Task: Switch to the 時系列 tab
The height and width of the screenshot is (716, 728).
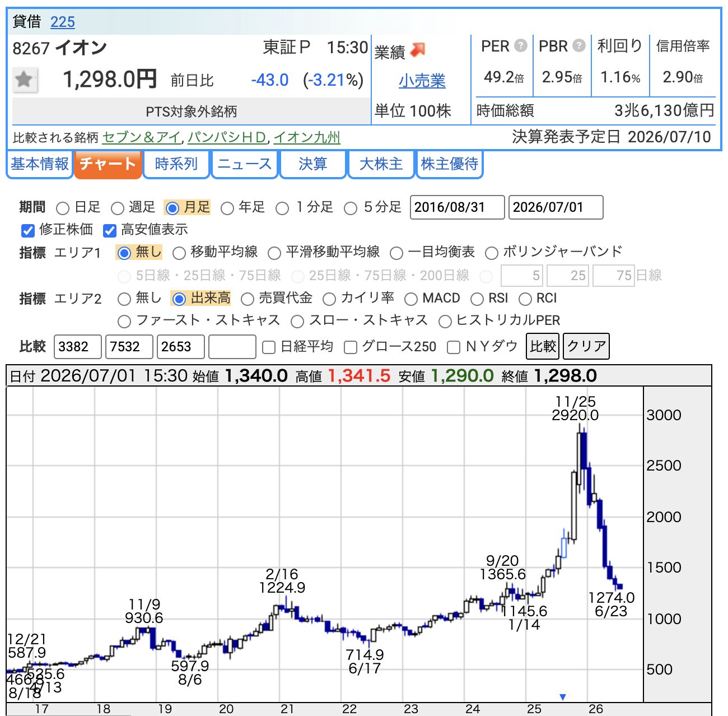Action: tap(176, 164)
